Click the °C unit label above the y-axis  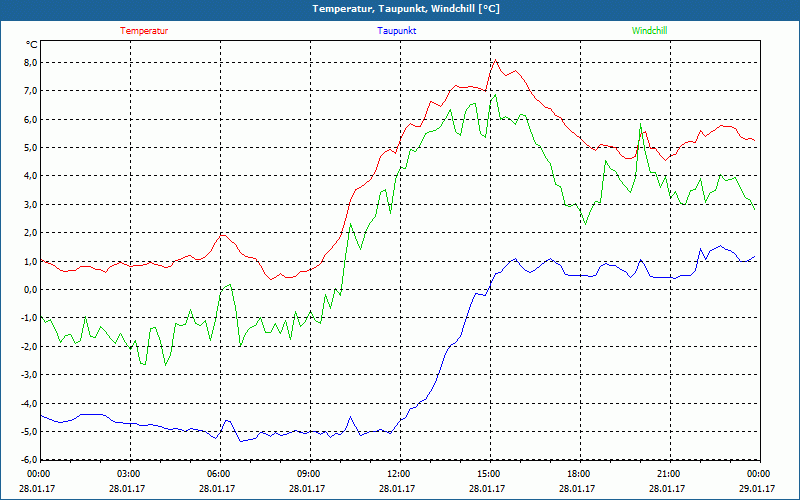point(31,45)
